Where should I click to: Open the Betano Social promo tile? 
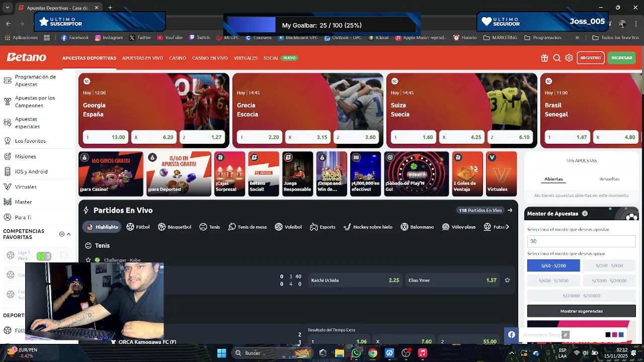[264, 174]
